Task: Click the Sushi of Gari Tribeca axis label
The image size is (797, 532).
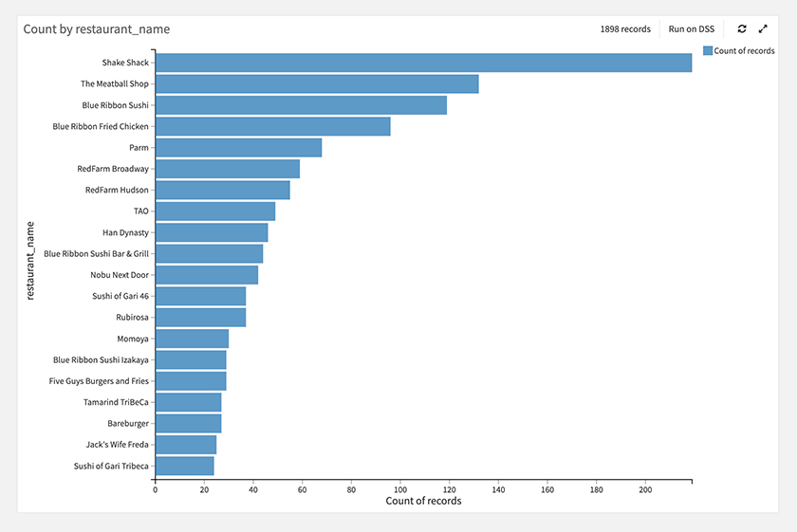Action: coord(111,466)
